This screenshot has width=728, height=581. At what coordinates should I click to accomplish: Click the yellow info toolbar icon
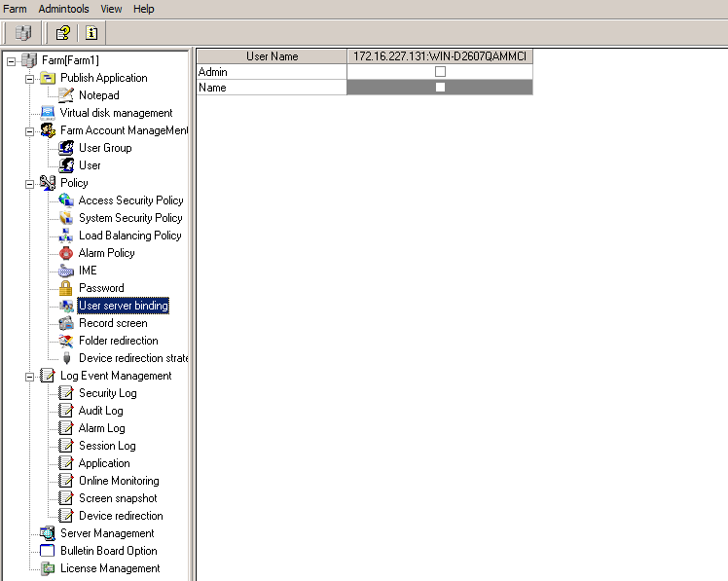[x=91, y=32]
